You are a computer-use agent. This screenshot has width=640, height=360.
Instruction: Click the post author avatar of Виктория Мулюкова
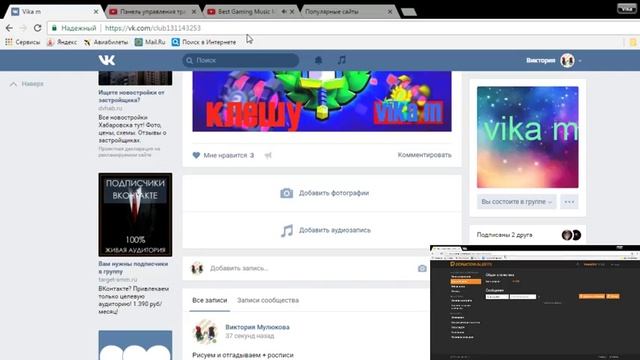204,331
